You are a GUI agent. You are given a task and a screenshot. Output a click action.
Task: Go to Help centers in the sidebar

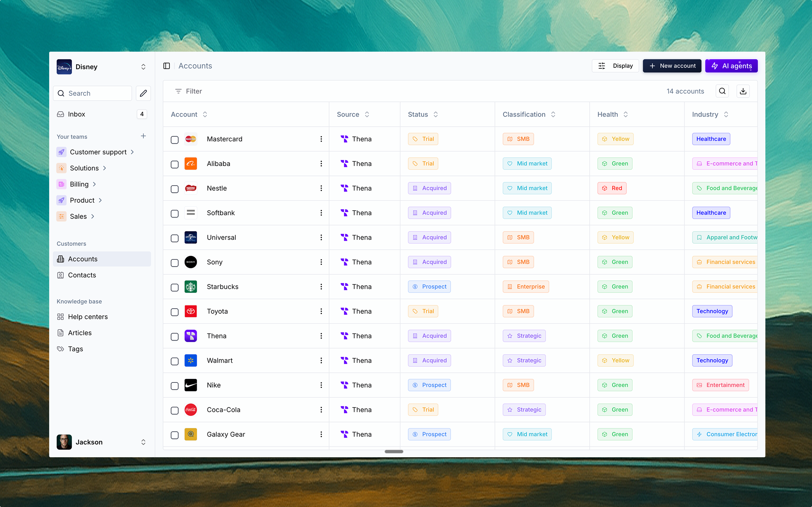pos(88,317)
